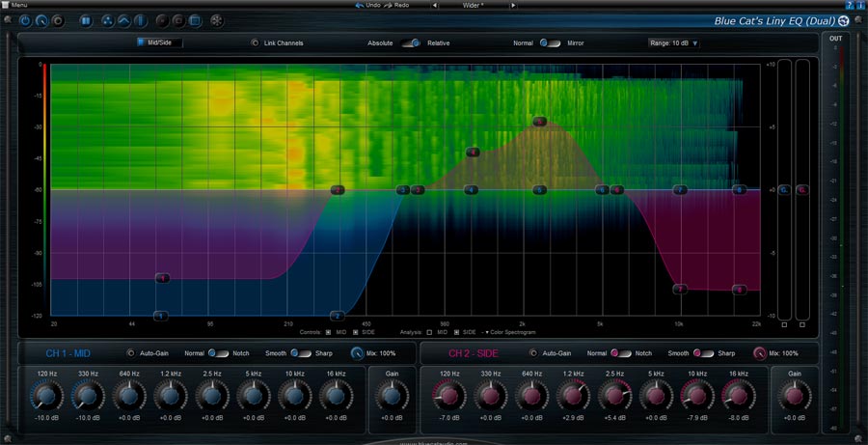This screenshot has width=868, height=445.
Task: Click pink point 8 at lower right
Action: [740, 290]
